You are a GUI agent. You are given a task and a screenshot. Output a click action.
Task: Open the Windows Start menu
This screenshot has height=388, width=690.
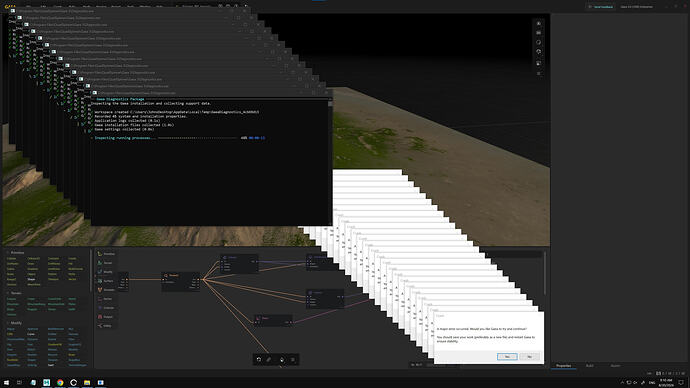[x=6, y=383]
